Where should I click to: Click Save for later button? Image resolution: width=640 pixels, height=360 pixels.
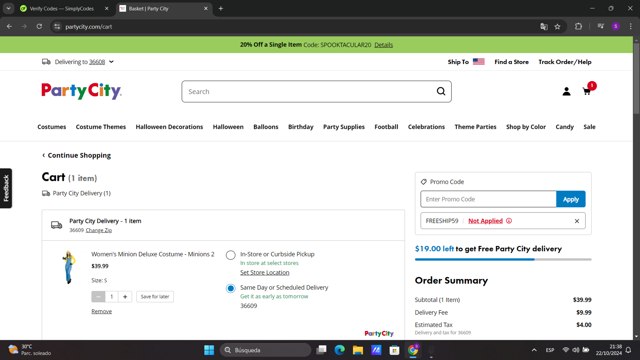(155, 296)
